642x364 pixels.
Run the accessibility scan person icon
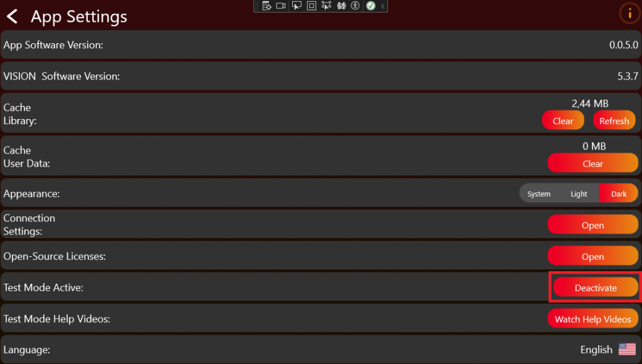pyautogui.click(x=355, y=6)
